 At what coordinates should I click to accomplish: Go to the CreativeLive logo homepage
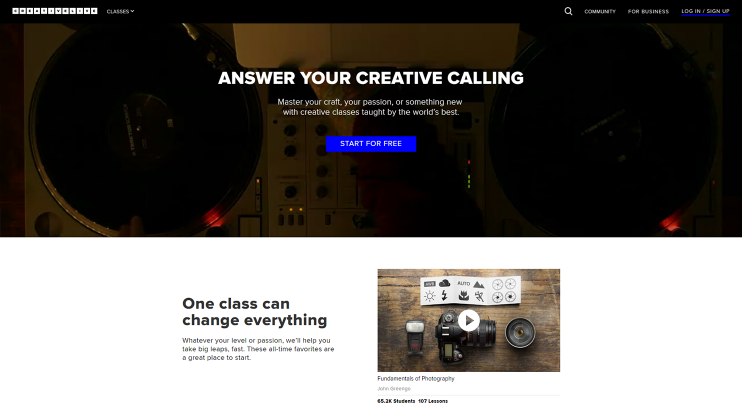click(x=55, y=11)
